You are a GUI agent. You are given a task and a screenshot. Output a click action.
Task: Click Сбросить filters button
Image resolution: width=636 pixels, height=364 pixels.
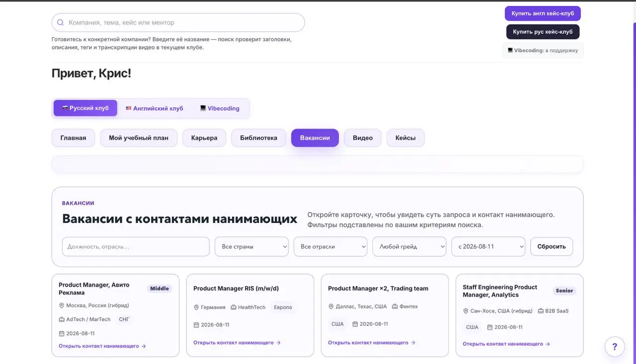552,246
